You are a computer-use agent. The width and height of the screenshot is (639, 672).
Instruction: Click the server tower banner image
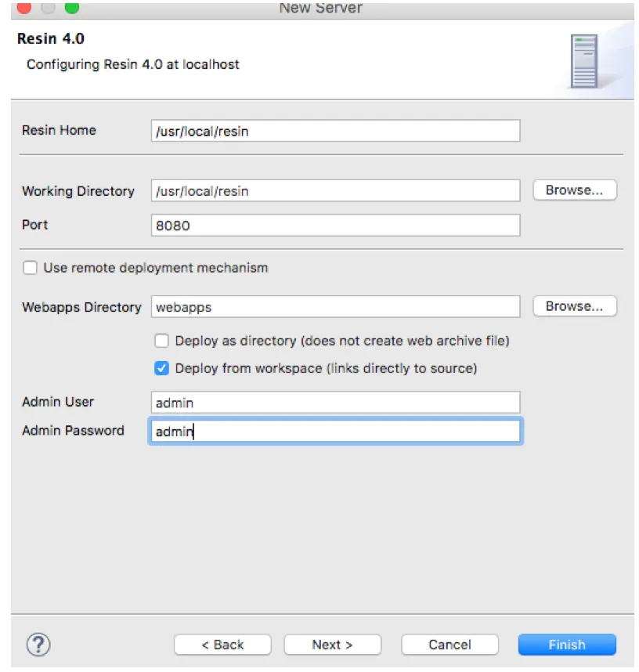(584, 61)
